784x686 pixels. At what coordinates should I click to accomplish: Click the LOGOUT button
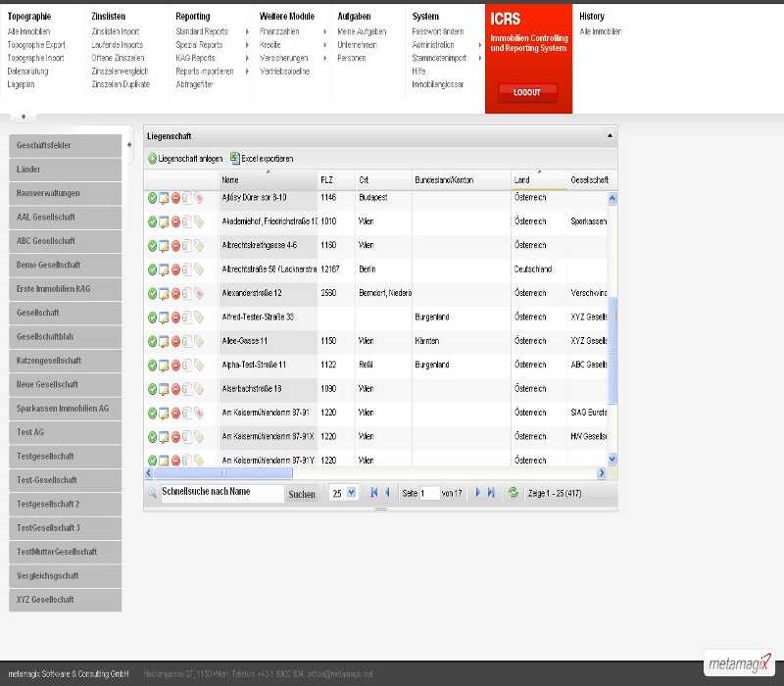527,92
